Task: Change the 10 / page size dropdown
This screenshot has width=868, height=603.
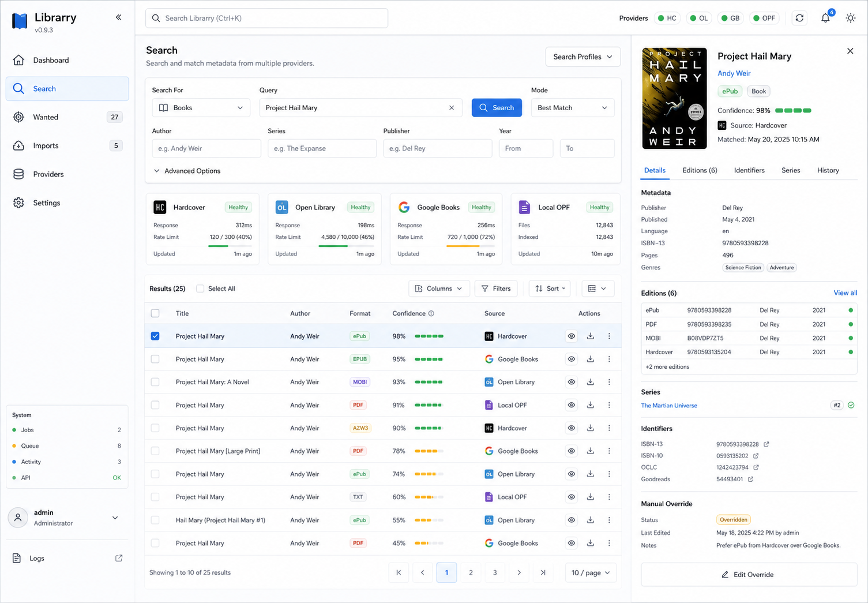Action: point(591,572)
